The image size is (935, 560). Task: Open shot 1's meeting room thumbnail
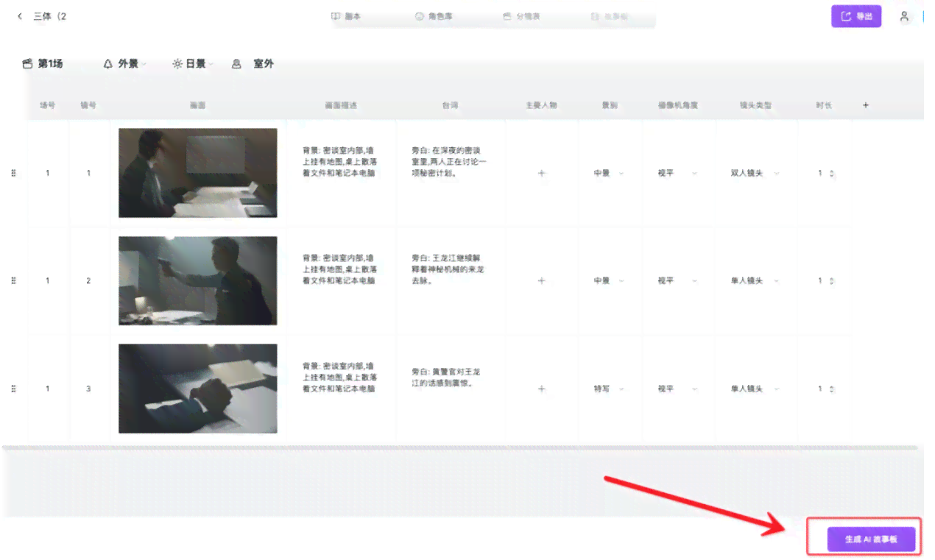pyautogui.click(x=198, y=173)
